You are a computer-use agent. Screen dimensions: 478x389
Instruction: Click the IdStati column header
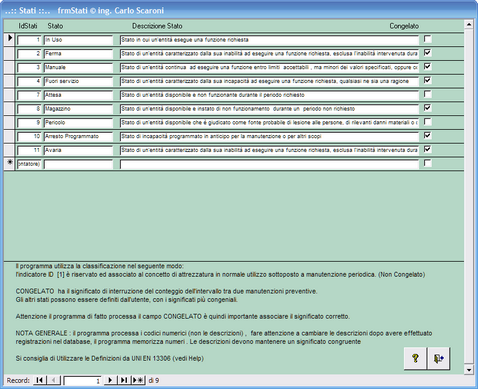[x=28, y=26]
